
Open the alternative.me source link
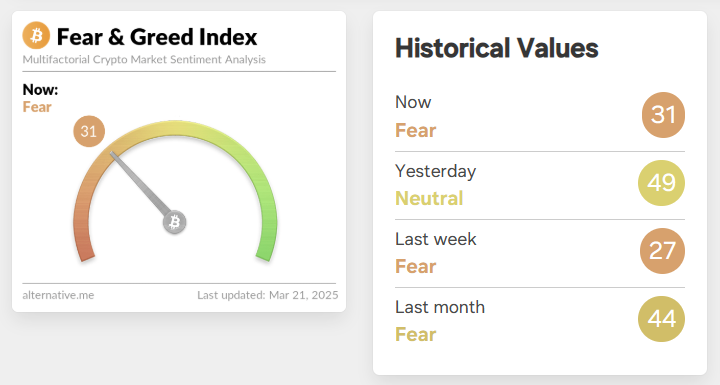pyautogui.click(x=58, y=295)
